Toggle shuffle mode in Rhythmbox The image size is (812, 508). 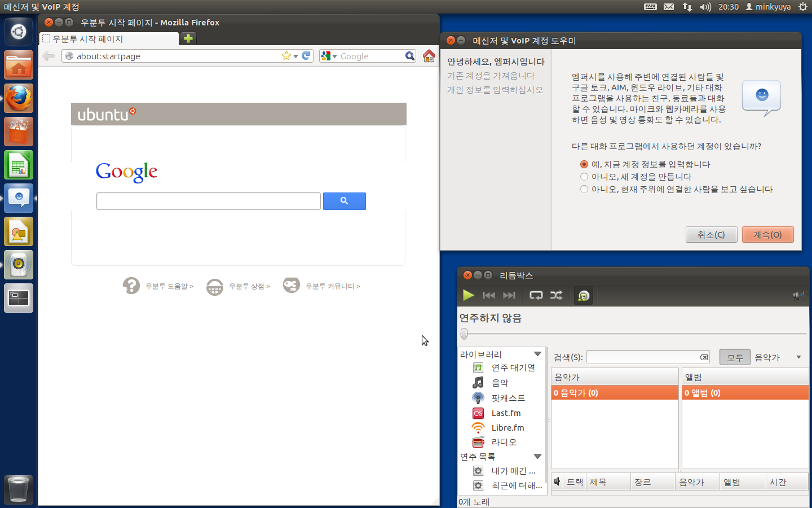click(x=556, y=295)
